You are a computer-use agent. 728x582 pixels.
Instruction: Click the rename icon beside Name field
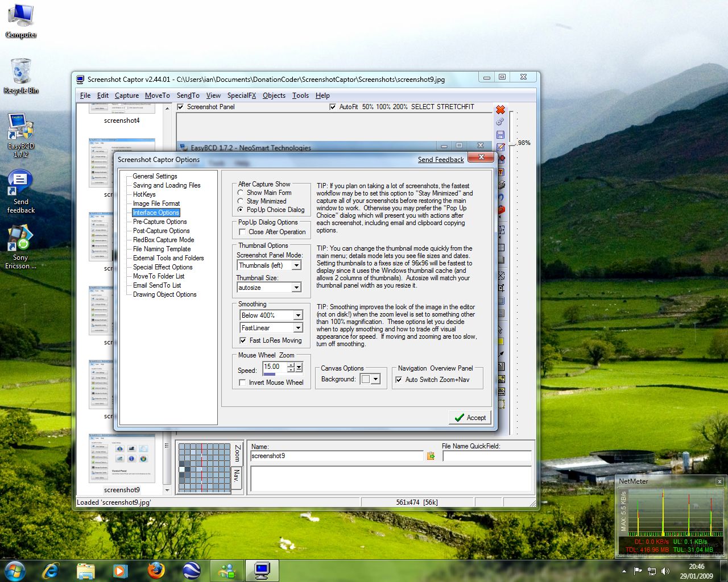coord(431,456)
